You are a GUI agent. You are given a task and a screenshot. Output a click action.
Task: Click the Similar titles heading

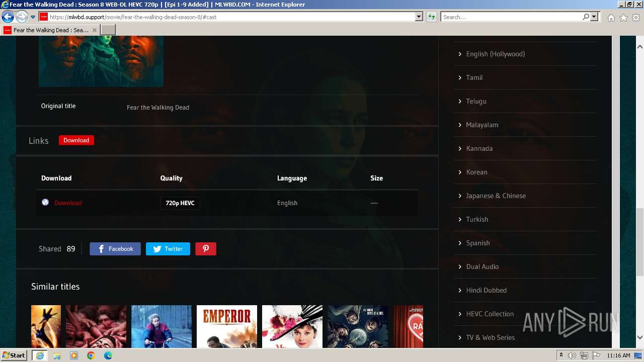[x=55, y=287]
